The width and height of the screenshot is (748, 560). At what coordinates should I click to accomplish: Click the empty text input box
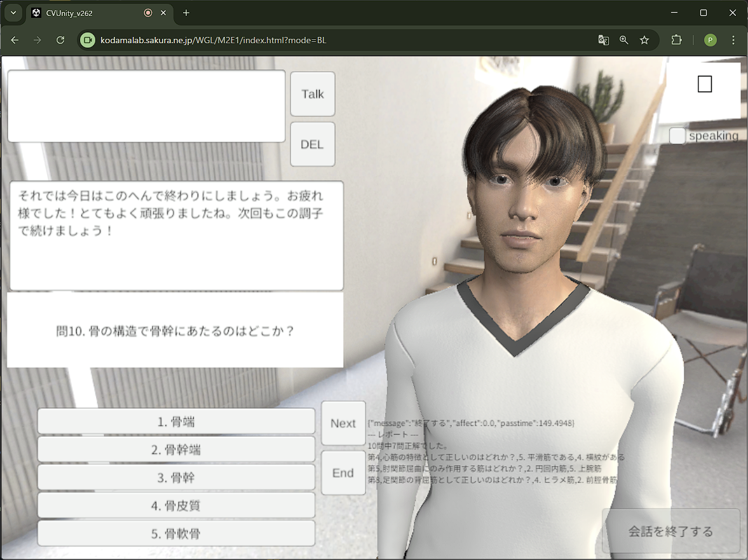[x=146, y=106]
